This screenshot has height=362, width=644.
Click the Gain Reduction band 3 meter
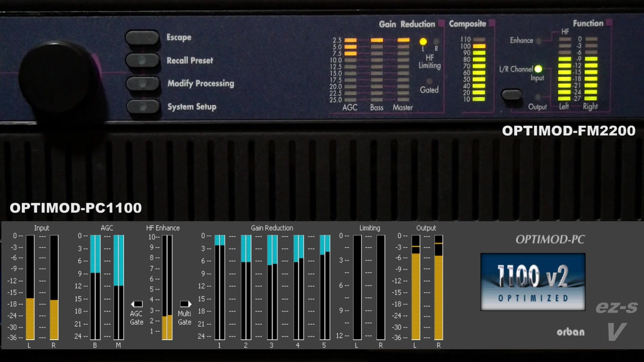coord(272,287)
